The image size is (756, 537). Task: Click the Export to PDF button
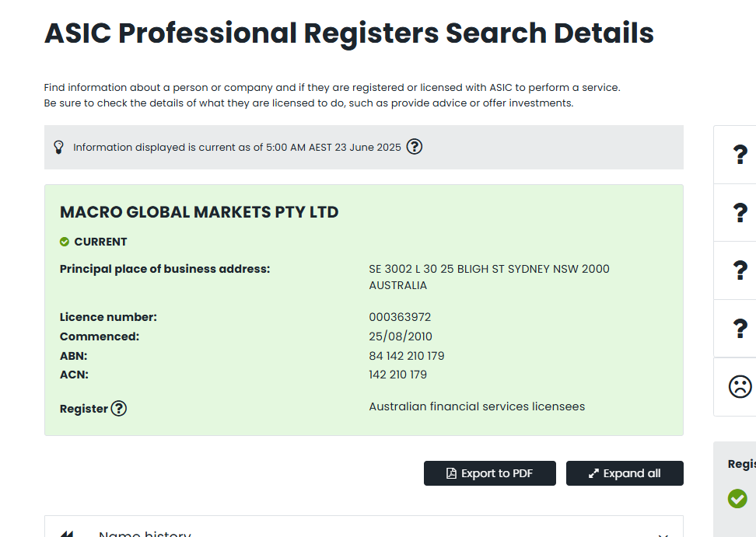coord(490,473)
